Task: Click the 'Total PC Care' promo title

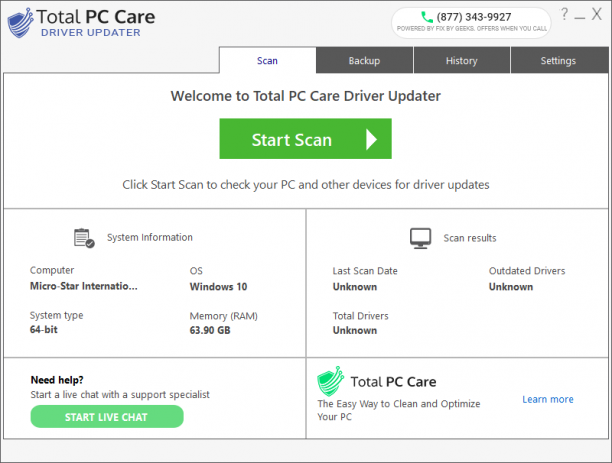Action: pyautogui.click(x=393, y=382)
